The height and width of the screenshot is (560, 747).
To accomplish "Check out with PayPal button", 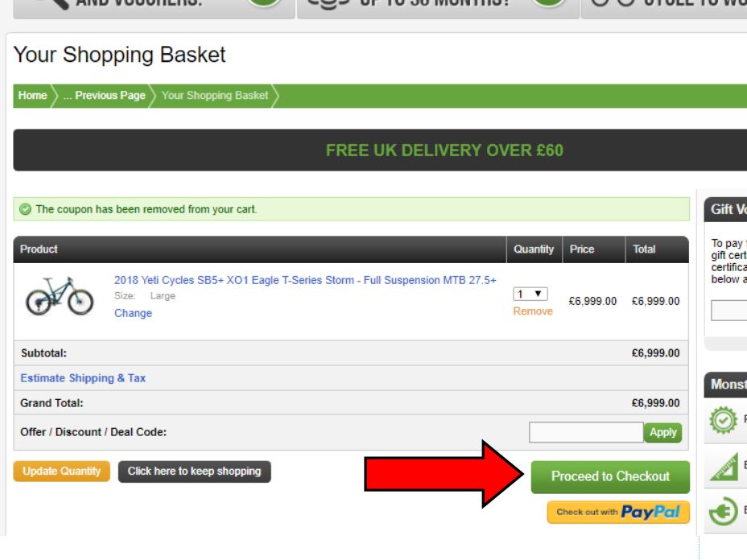I will [x=618, y=513].
